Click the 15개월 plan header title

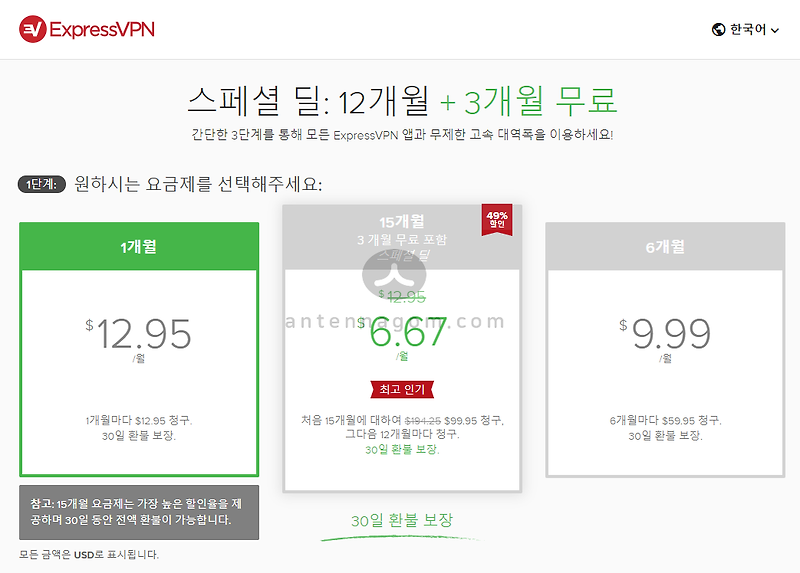pyautogui.click(x=402, y=221)
